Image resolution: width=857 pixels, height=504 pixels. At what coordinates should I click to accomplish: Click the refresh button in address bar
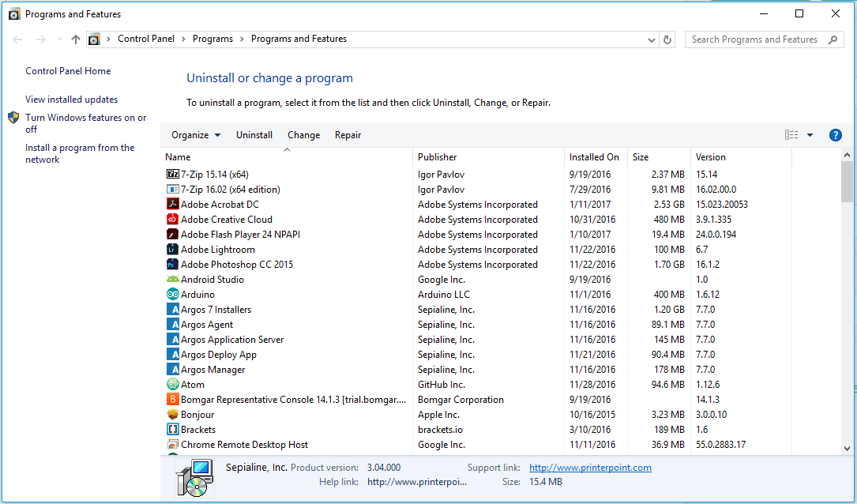(667, 39)
